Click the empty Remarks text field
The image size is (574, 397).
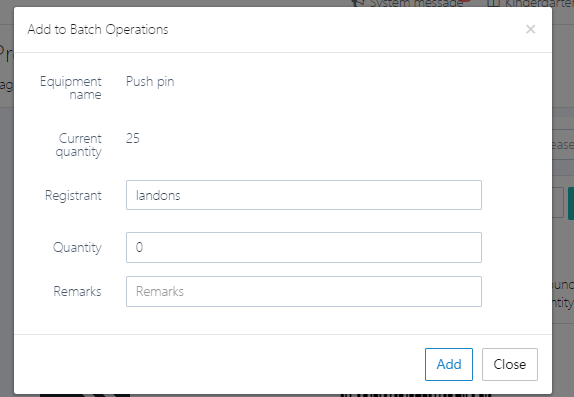point(304,292)
